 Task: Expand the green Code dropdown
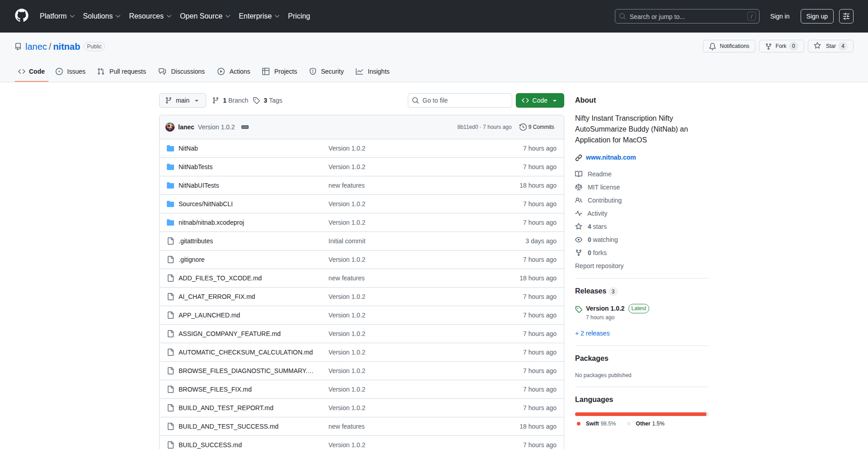click(x=539, y=100)
